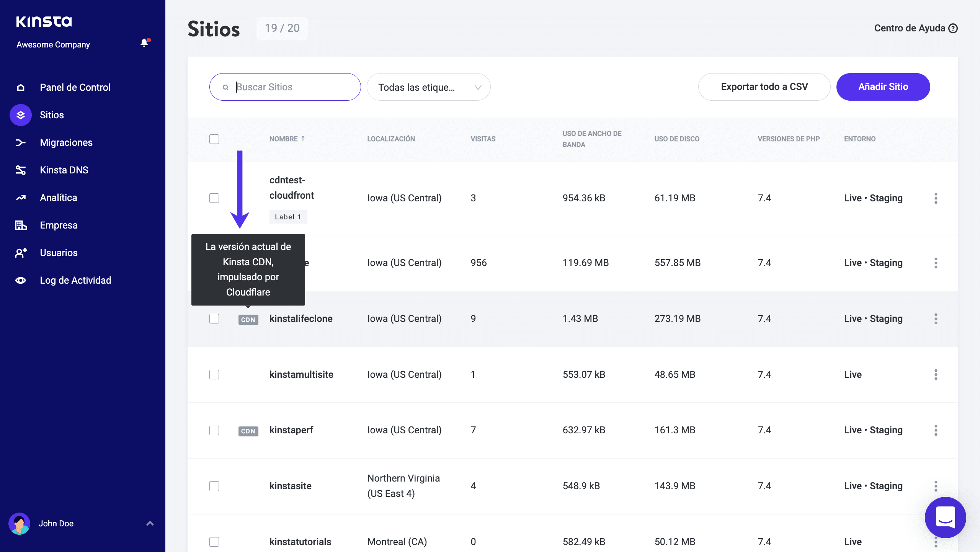Screen dimensions: 980x552
Task: Open the Todas las etiquetas dropdown
Action: [428, 87]
